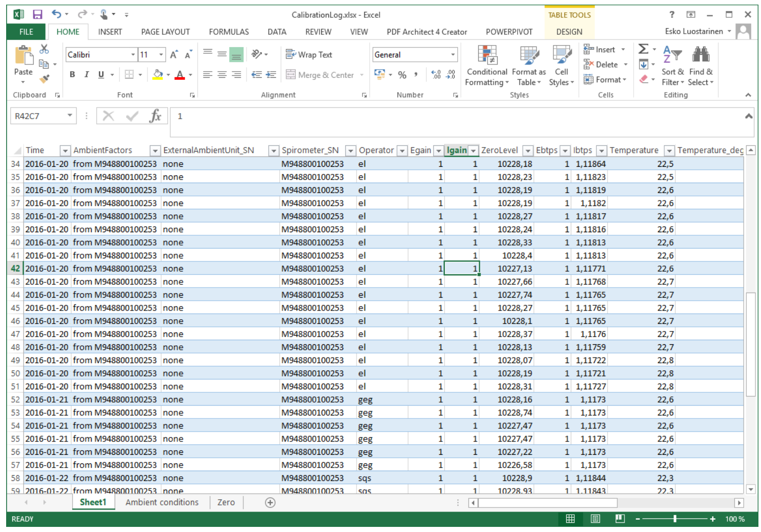
Task: Click the Format Painter brush icon
Action: 44,79
